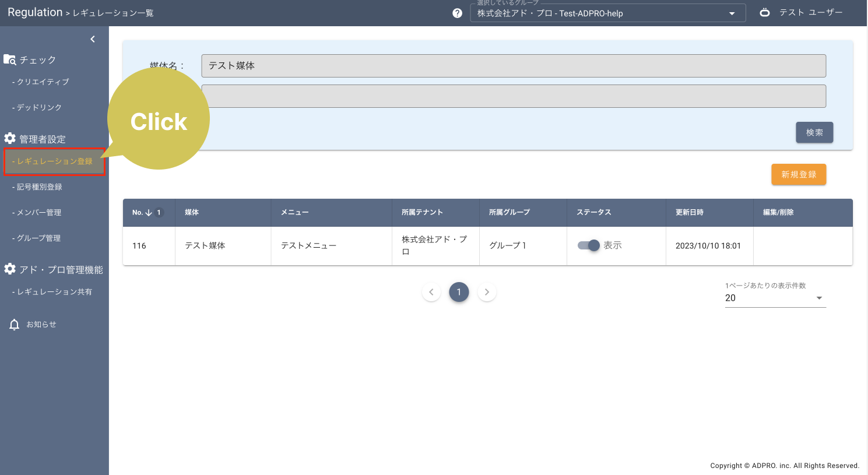The width and height of the screenshot is (868, 475).
Task: Toggle the 表示 status switch for entry 116
Action: click(x=589, y=245)
